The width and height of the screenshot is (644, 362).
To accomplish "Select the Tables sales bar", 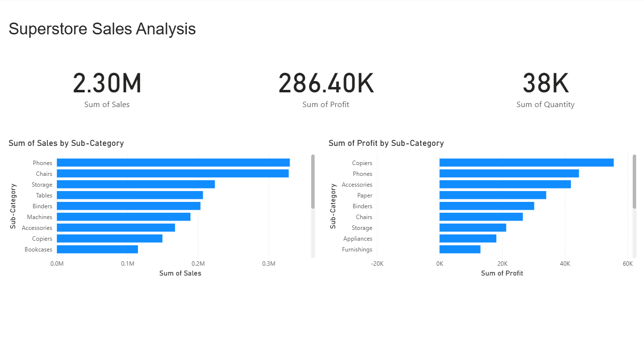I will [x=130, y=195].
